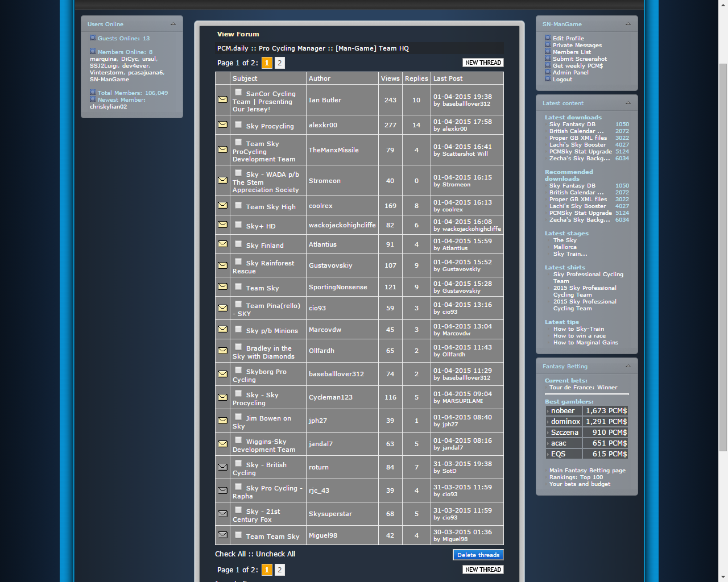Screen dimensions: 728x582
Task: Collapse the Fantasy Betting panel
Action: pyautogui.click(x=628, y=366)
